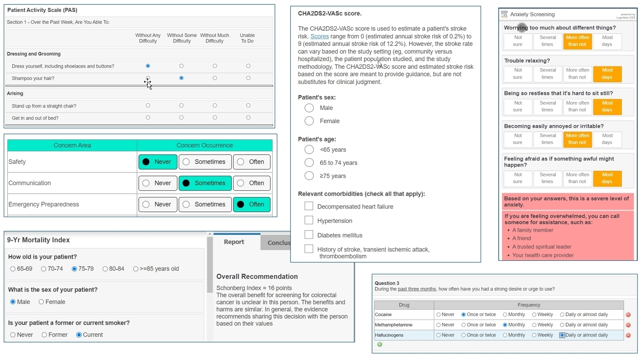
Task: Select Weekly for Cocaine frequency
Action: [x=534, y=315]
